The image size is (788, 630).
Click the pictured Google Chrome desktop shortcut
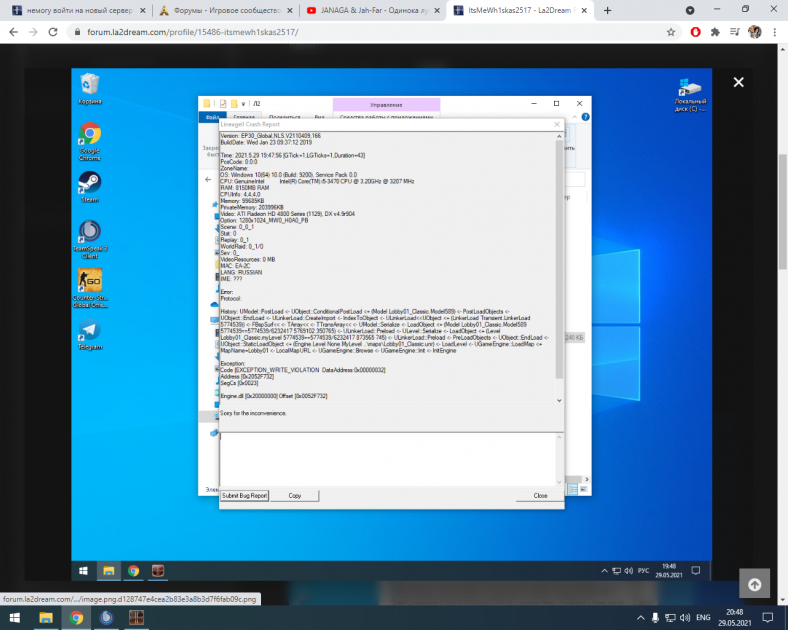[x=89, y=141]
